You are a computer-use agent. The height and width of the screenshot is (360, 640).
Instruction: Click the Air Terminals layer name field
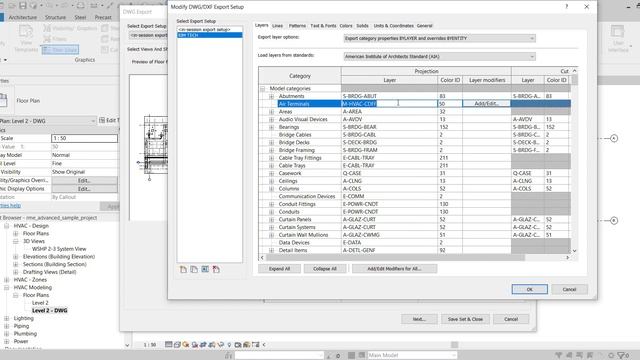(x=389, y=104)
